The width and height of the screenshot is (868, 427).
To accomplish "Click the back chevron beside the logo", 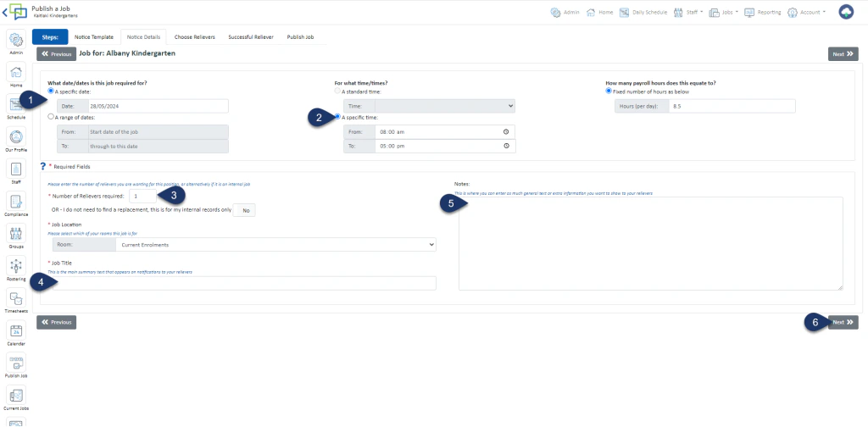I will (x=5, y=12).
